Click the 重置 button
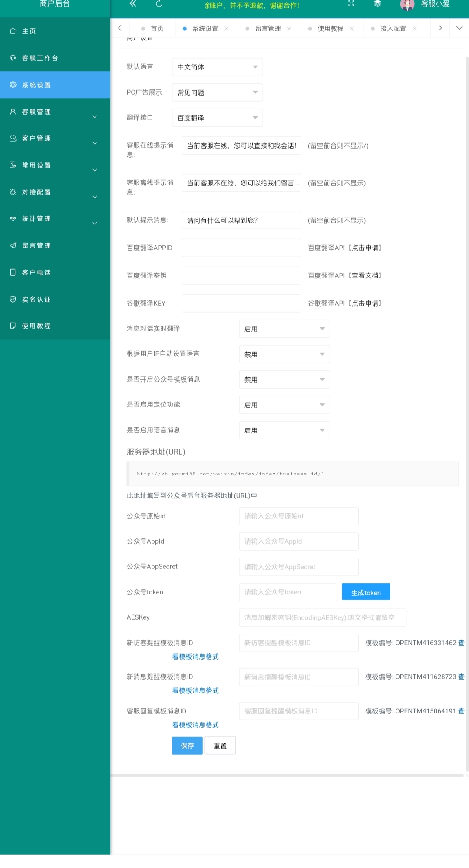 (x=220, y=746)
